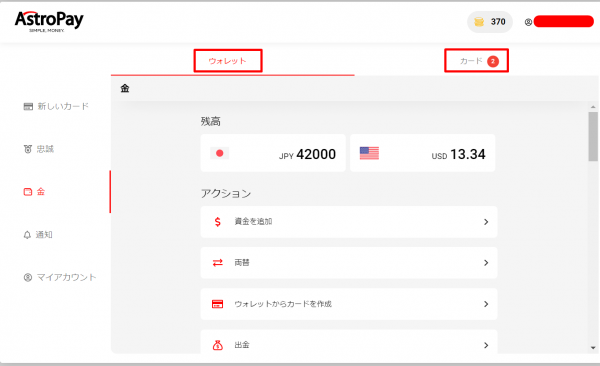Open the coins balance showing 370
This screenshot has width=600, height=366.
(490, 22)
